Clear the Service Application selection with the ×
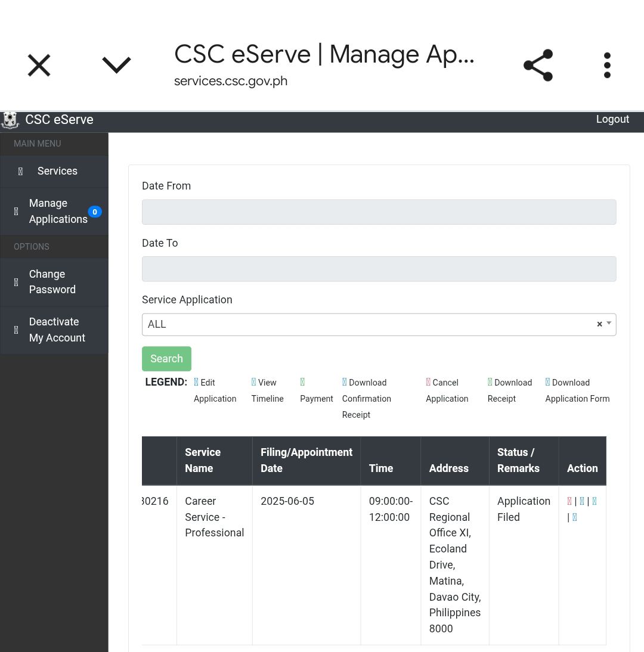The height and width of the screenshot is (652, 644). 599,324
